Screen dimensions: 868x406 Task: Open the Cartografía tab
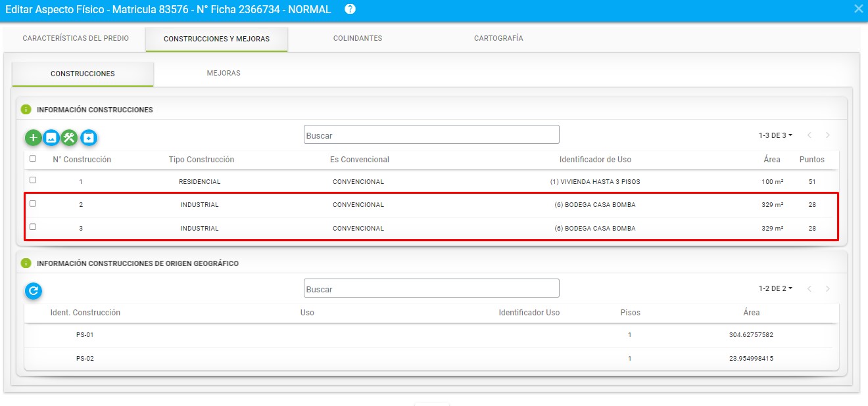[498, 39]
